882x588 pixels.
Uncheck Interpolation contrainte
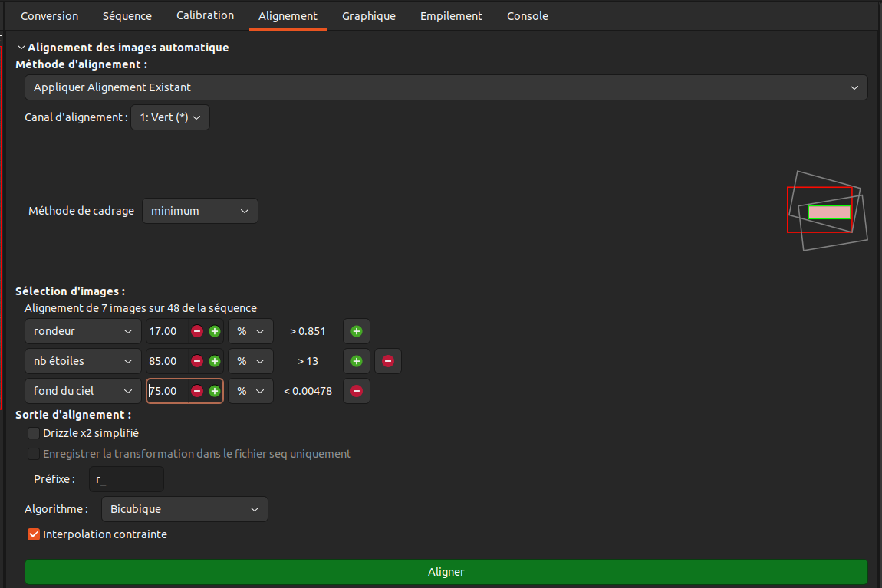point(34,534)
